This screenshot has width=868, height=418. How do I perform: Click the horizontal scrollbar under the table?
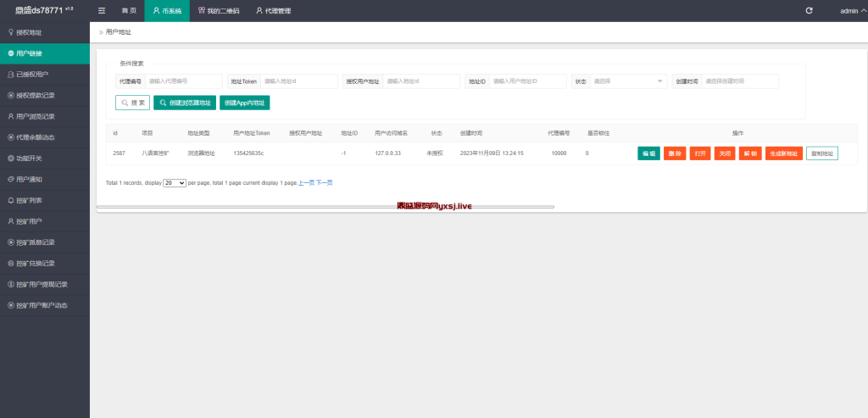325,207
